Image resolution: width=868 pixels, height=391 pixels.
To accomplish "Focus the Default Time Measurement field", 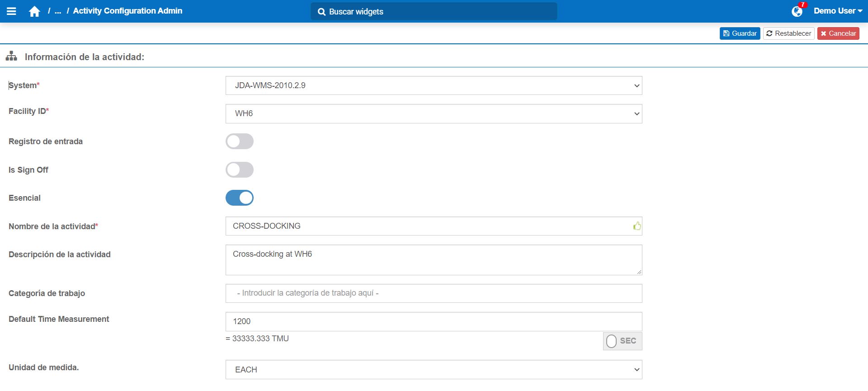I will click(x=433, y=321).
